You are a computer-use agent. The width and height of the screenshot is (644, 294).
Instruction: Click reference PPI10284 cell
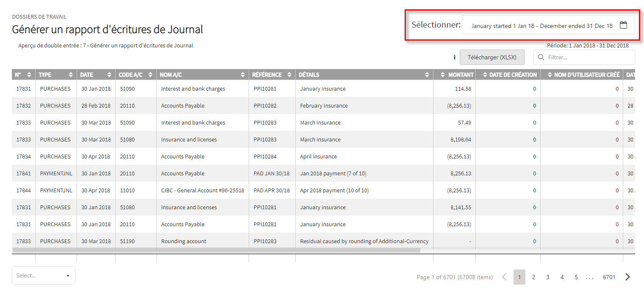(265, 156)
